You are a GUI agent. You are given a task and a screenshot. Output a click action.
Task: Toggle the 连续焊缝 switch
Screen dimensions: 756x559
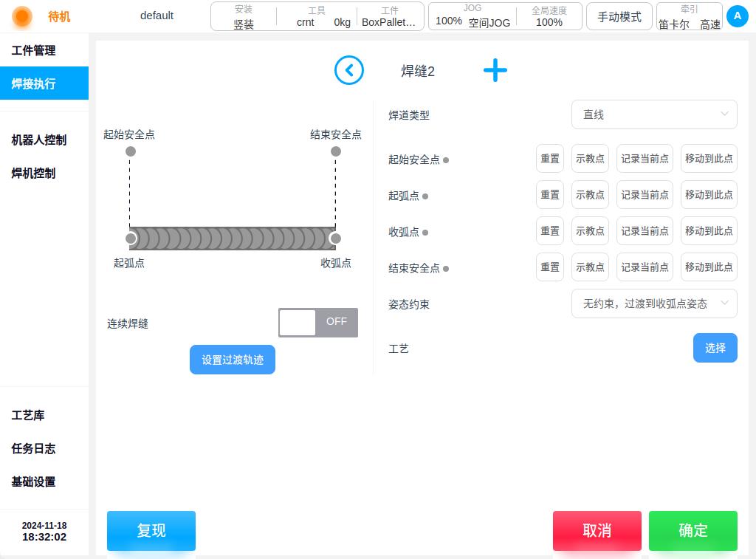318,322
